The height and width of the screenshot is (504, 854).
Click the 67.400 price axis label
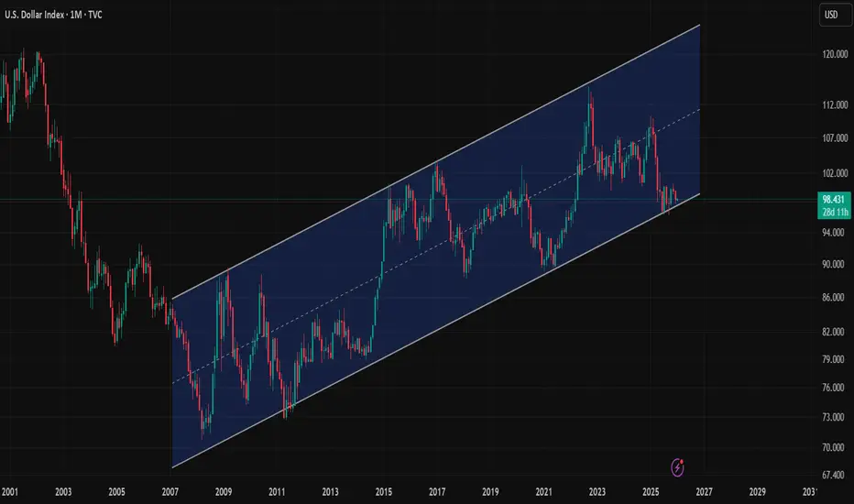pos(835,475)
